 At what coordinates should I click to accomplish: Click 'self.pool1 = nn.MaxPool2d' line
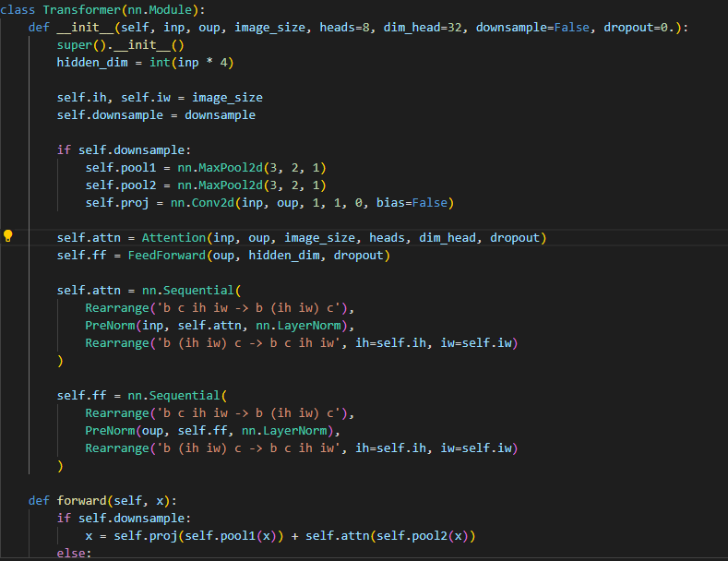pyautogui.click(x=206, y=168)
